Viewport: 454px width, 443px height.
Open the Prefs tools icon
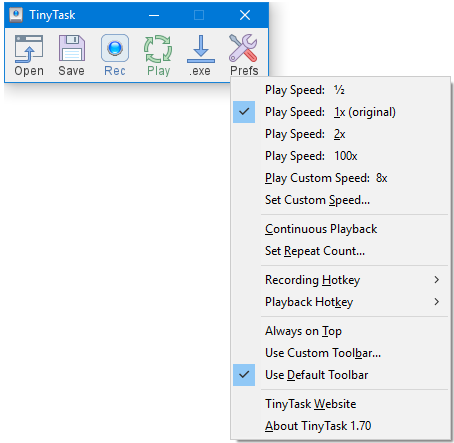(x=244, y=55)
